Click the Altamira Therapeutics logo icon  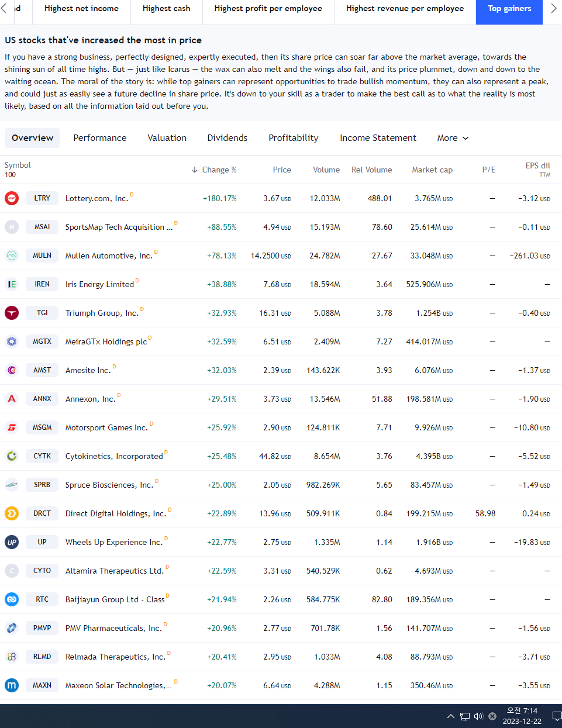tap(12, 571)
